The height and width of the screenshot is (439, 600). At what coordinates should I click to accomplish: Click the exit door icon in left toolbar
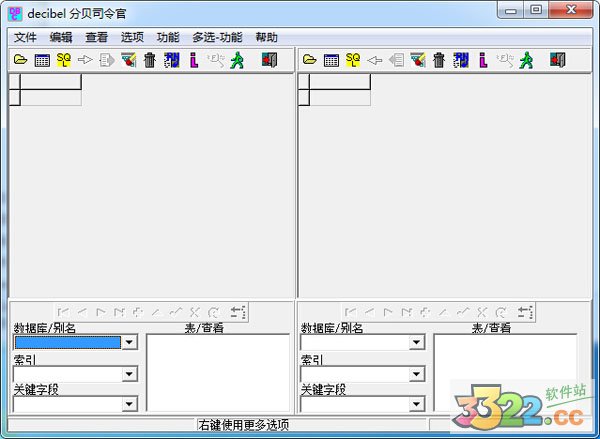269,60
